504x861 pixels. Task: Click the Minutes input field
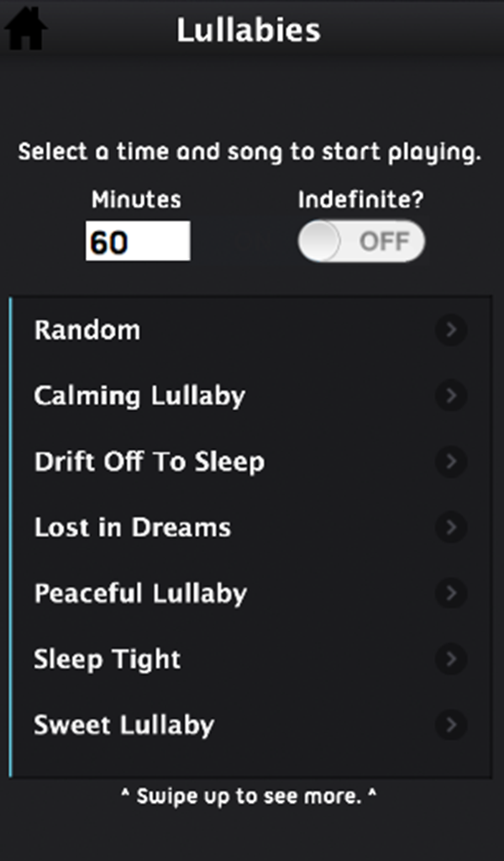click(138, 242)
